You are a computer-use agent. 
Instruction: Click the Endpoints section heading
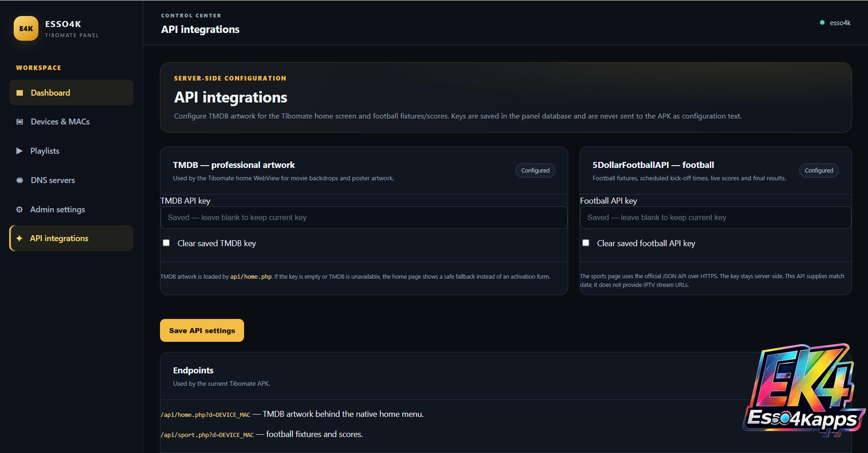pos(193,370)
